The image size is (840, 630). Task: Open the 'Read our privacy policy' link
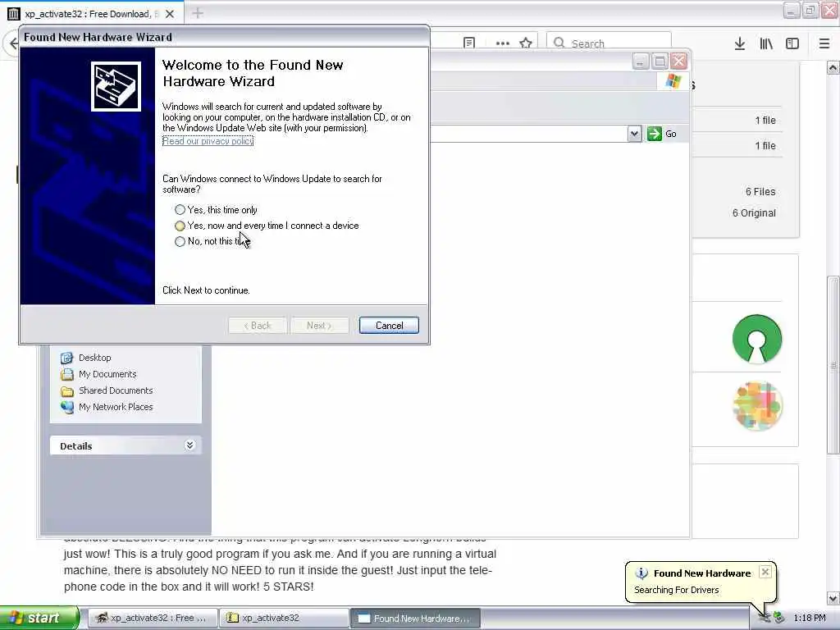click(x=208, y=141)
